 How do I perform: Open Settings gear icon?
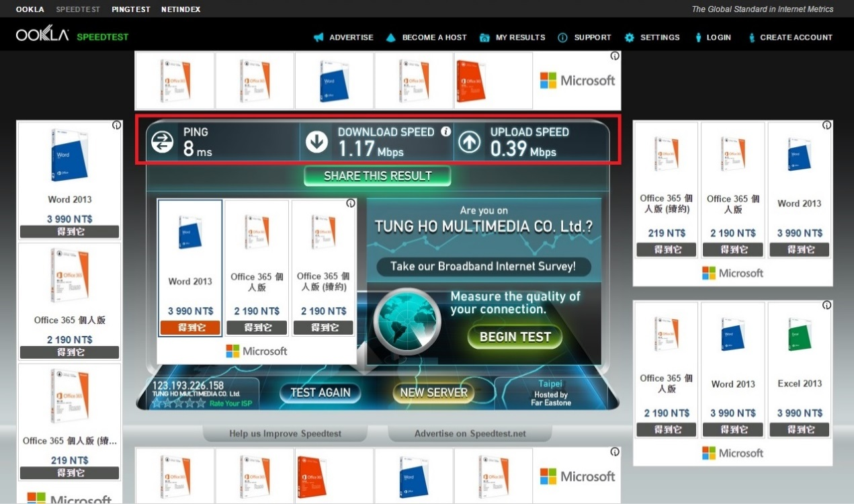tap(629, 38)
